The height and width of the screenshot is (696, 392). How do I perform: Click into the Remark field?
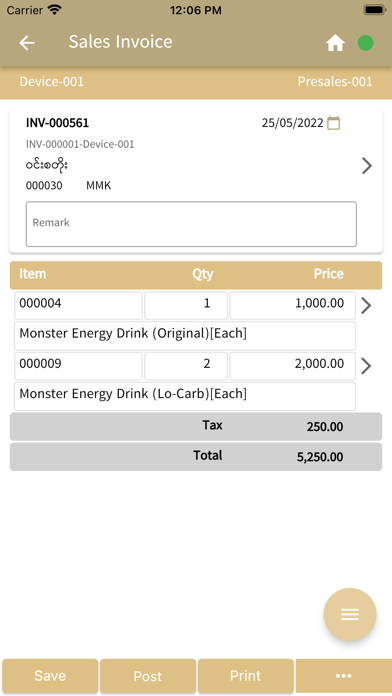(x=191, y=224)
